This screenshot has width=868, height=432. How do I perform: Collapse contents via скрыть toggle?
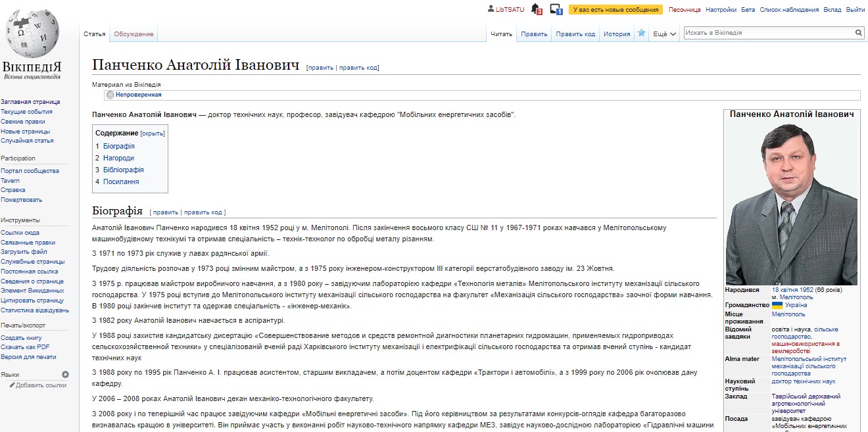[153, 133]
